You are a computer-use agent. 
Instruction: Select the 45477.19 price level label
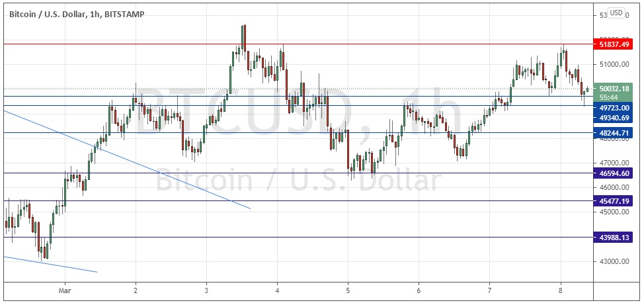pos(615,201)
